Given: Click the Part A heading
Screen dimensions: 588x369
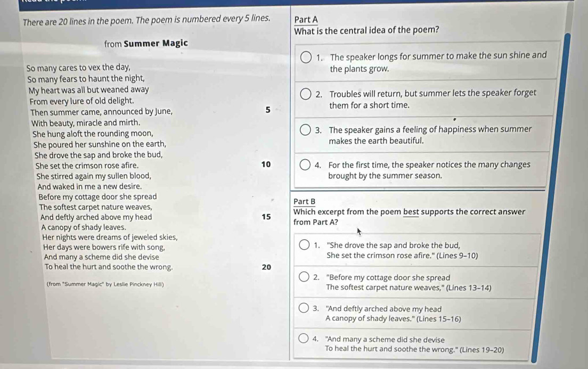Looking at the screenshot, I should (x=306, y=20).
